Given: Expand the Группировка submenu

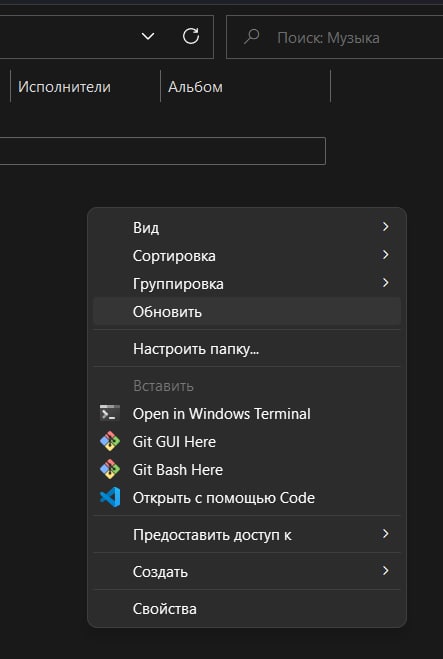Looking at the screenshot, I should pos(247,284).
